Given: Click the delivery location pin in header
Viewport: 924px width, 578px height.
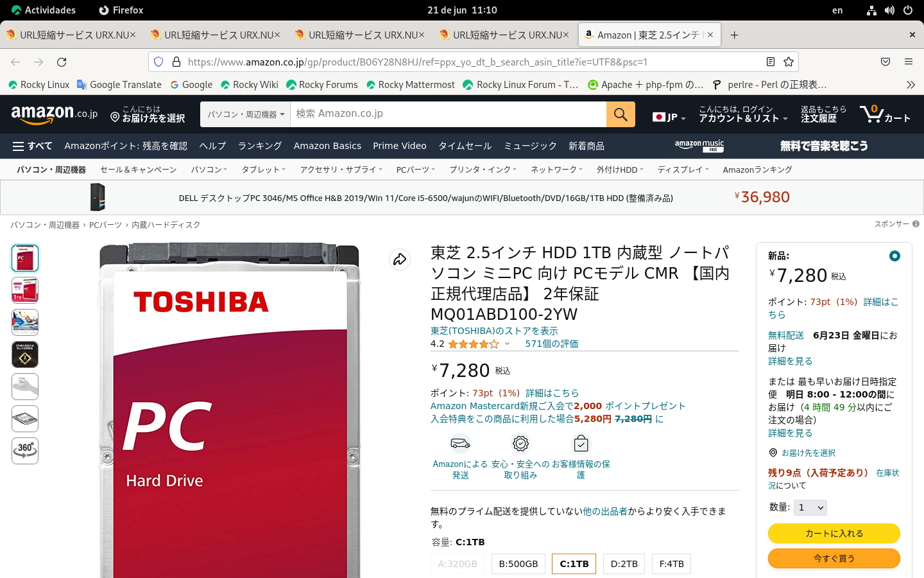Looking at the screenshot, I should [115, 117].
